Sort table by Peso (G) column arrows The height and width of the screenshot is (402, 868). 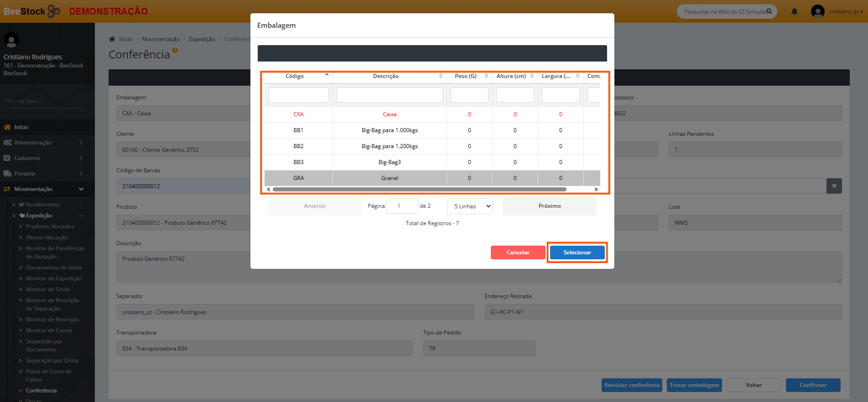486,76
